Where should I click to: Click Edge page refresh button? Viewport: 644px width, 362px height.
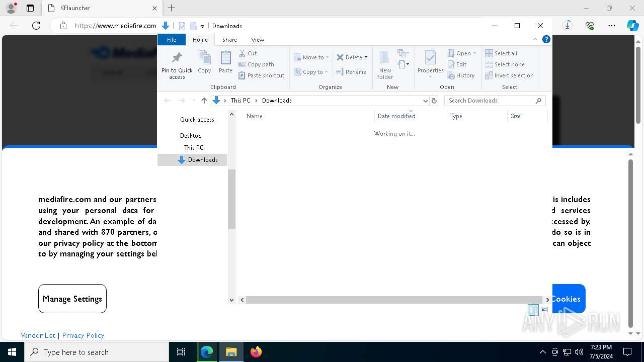pos(36,26)
